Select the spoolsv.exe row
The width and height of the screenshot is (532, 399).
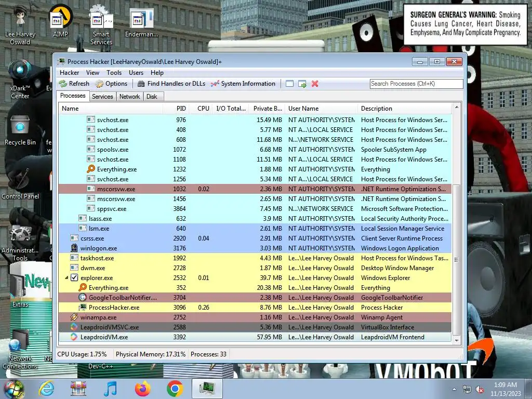pyautogui.click(x=255, y=149)
